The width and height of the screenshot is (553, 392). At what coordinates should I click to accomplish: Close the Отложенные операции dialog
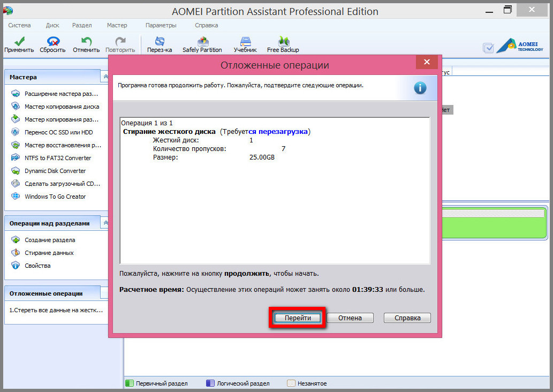pos(427,62)
